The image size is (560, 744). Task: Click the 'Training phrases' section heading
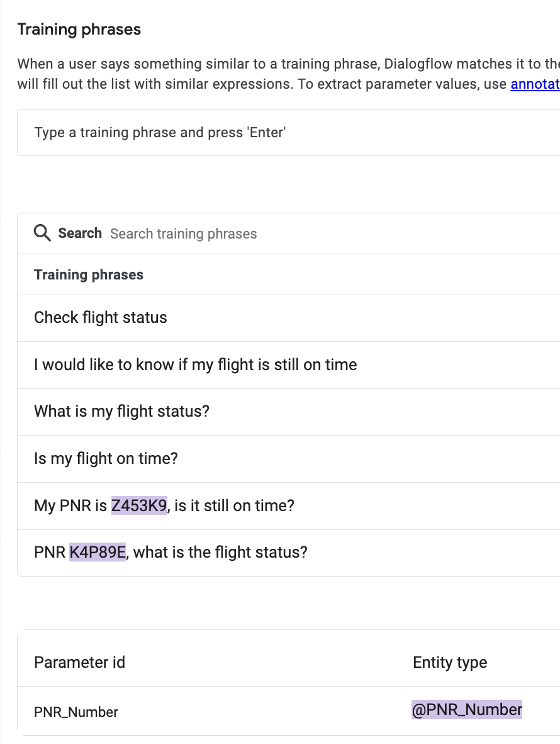79,30
